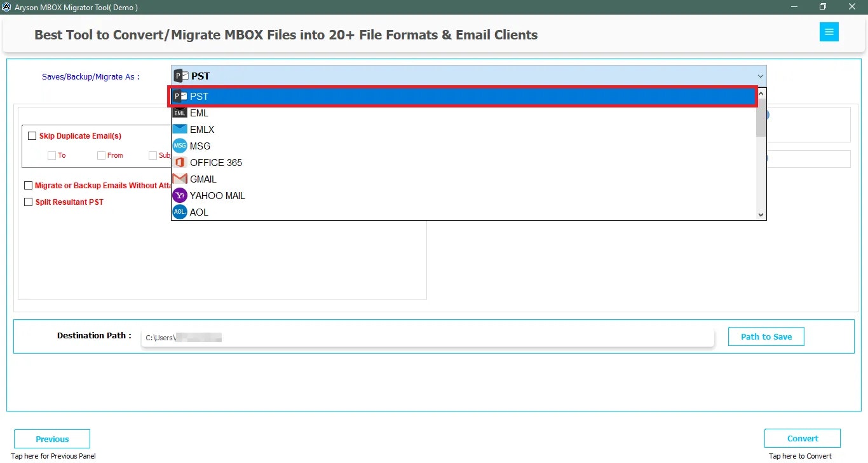Open the hamburger menu in header
The image size is (868, 463).
tap(829, 32)
